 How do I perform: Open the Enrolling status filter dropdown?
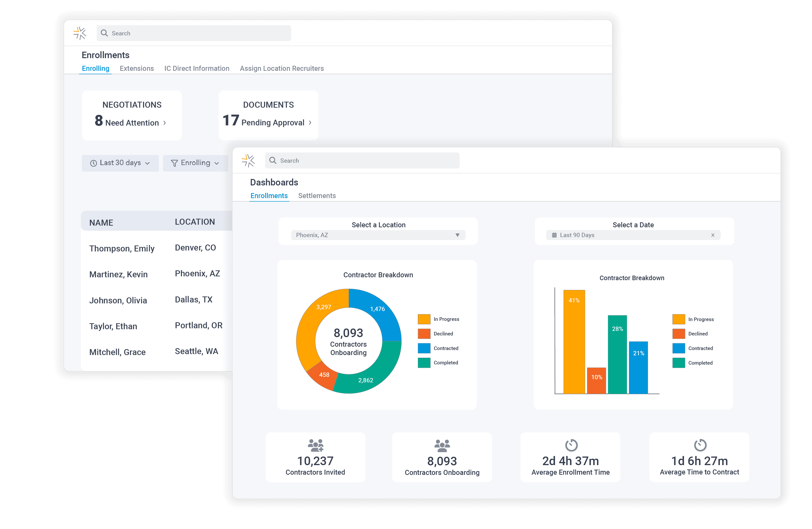tap(196, 163)
